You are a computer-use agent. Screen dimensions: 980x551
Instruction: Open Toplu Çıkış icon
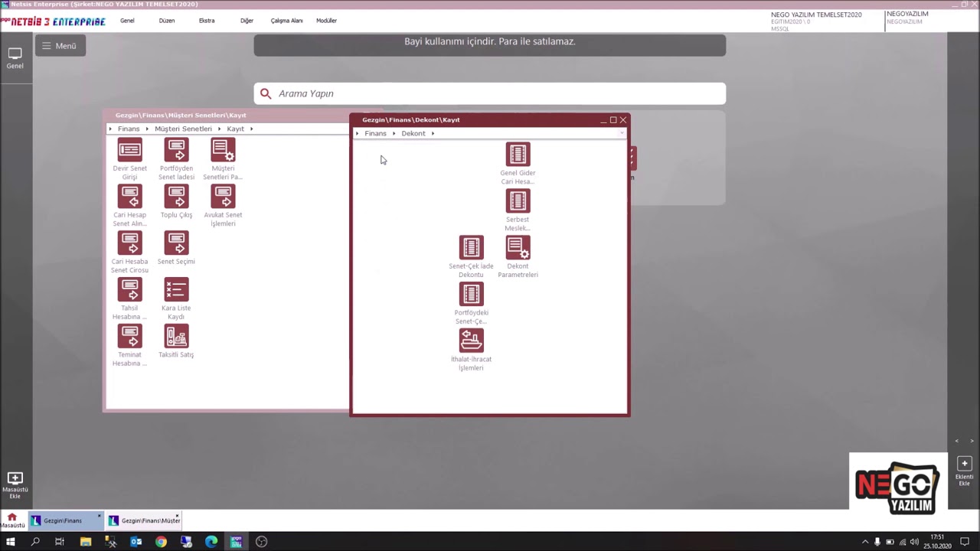(x=176, y=197)
